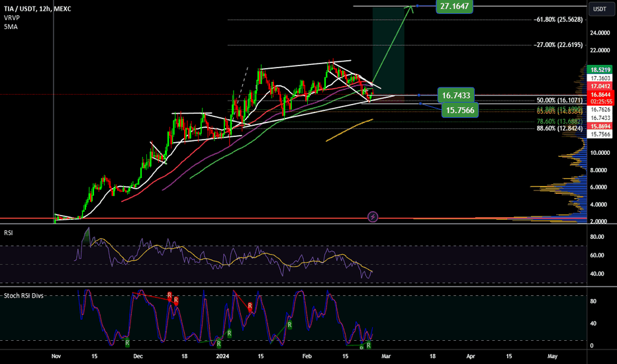
Task: Click the 88.60% (12.8424) Fibonacci label
Action: [559, 128]
